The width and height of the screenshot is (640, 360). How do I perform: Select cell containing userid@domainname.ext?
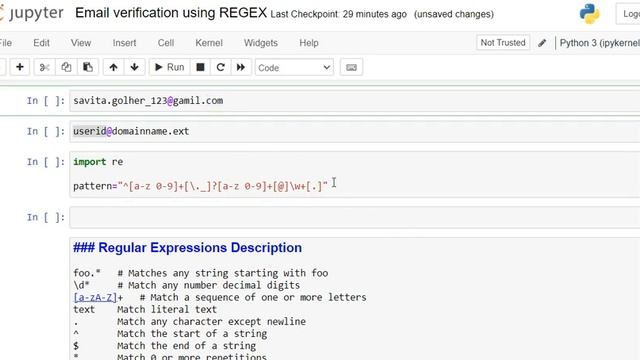point(355,131)
